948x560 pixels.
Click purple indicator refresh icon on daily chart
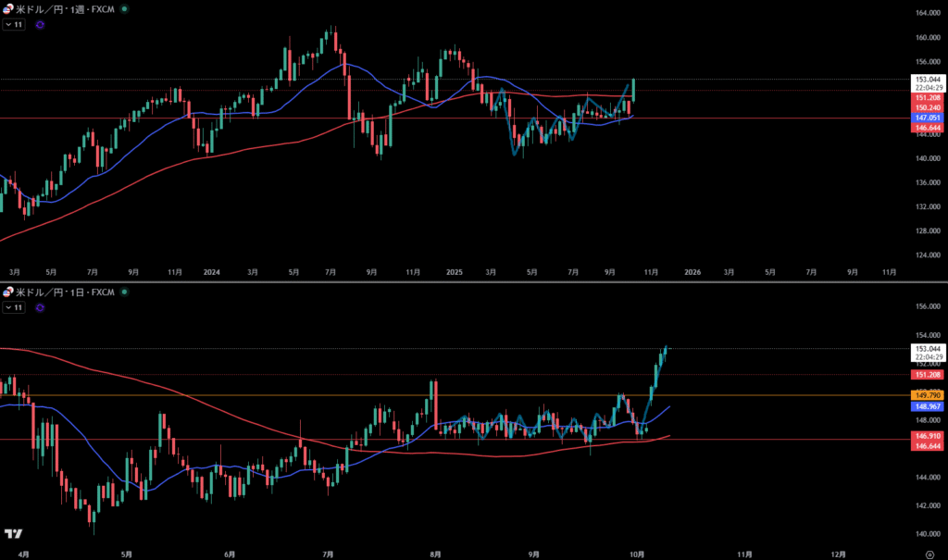click(x=40, y=308)
